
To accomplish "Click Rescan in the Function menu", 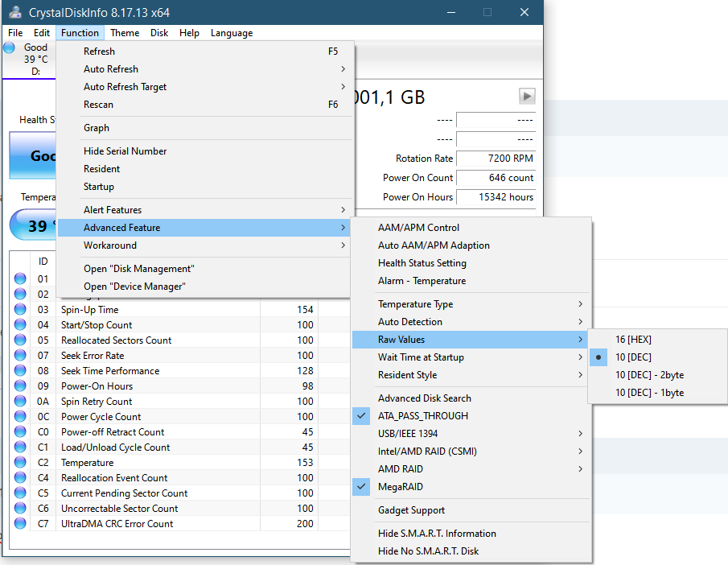I will pos(205,104).
